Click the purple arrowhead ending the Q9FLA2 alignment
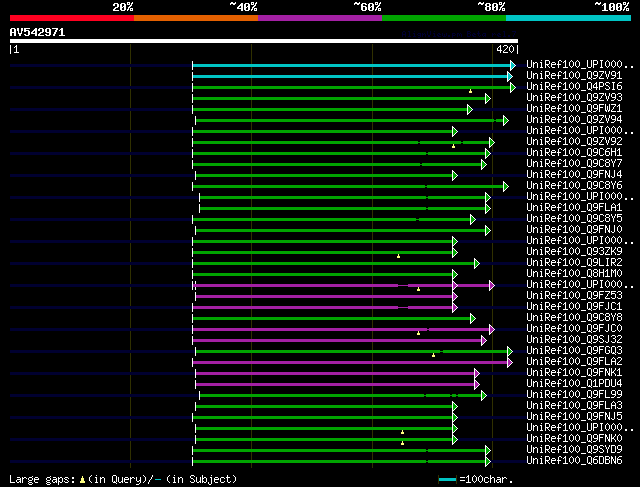The width and height of the screenshot is (640, 487). click(510, 362)
